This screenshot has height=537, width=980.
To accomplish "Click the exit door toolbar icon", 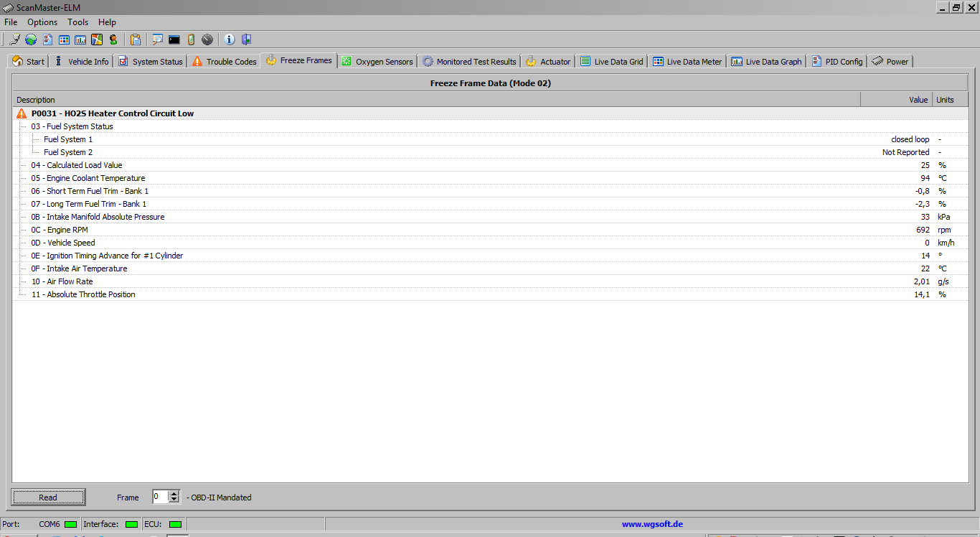I will 246,39.
